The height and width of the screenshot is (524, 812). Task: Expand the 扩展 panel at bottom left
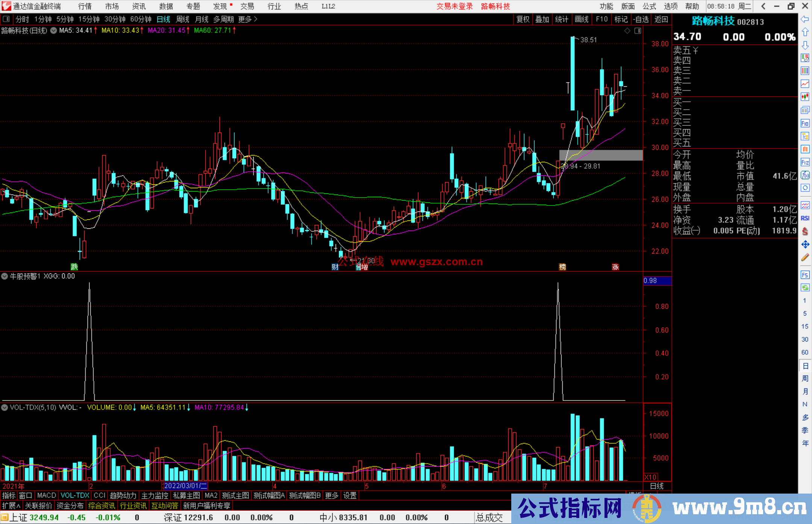pos(11,506)
